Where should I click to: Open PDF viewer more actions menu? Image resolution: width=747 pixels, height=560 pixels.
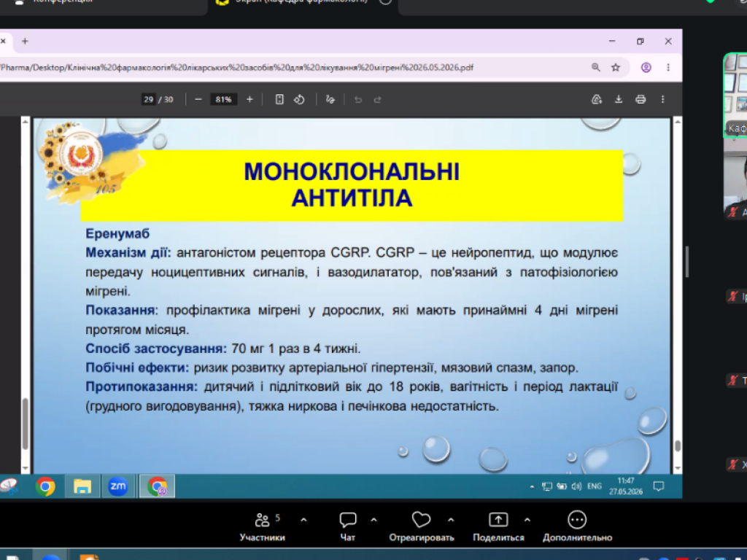(x=662, y=99)
